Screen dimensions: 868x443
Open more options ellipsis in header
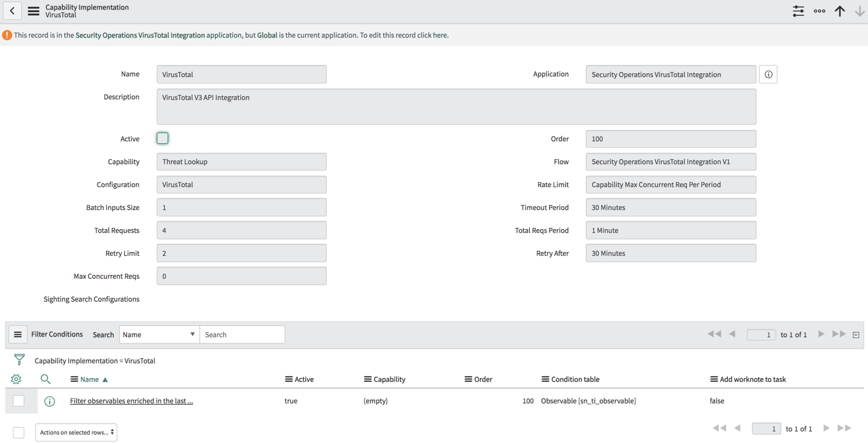[820, 11]
